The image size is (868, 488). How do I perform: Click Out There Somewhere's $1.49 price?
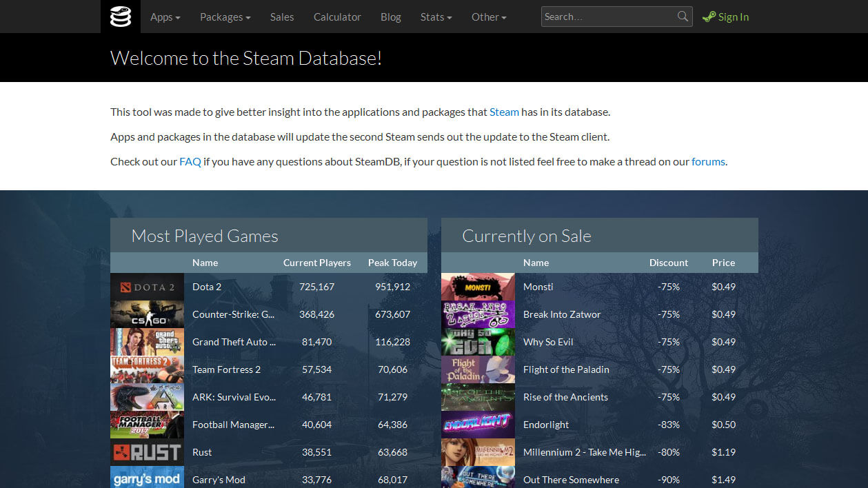click(x=724, y=480)
